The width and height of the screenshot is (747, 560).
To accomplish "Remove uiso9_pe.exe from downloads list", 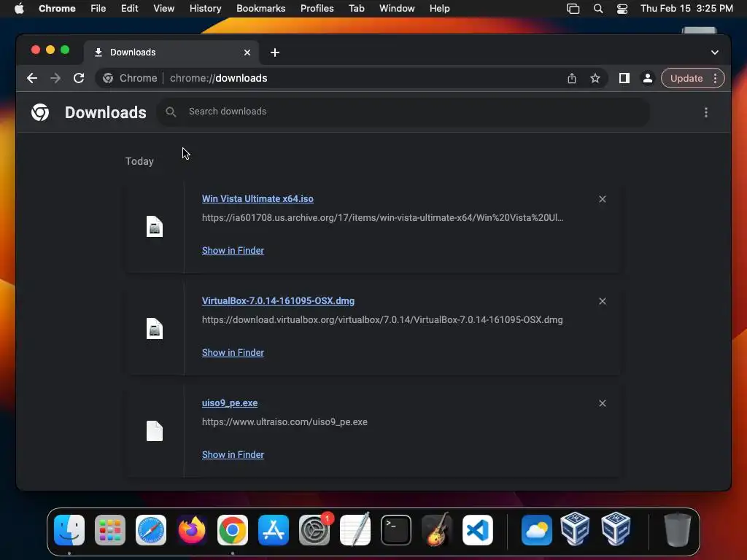I will (602, 403).
